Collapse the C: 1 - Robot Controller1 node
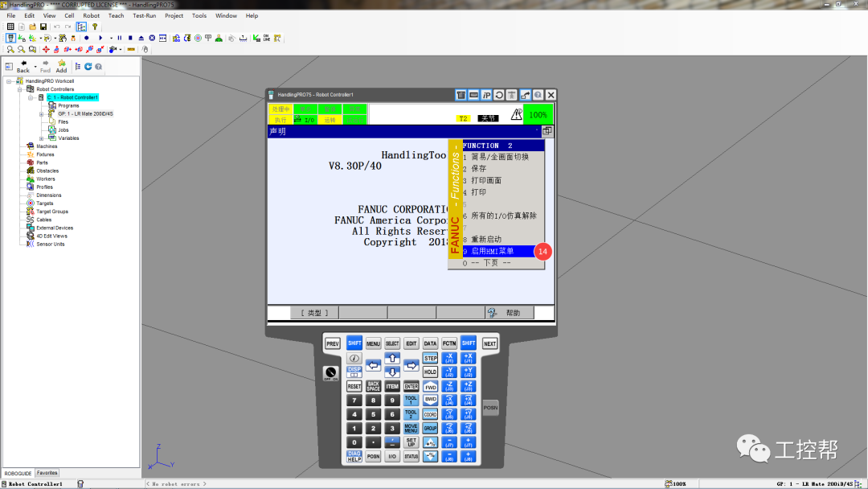 pos(31,97)
